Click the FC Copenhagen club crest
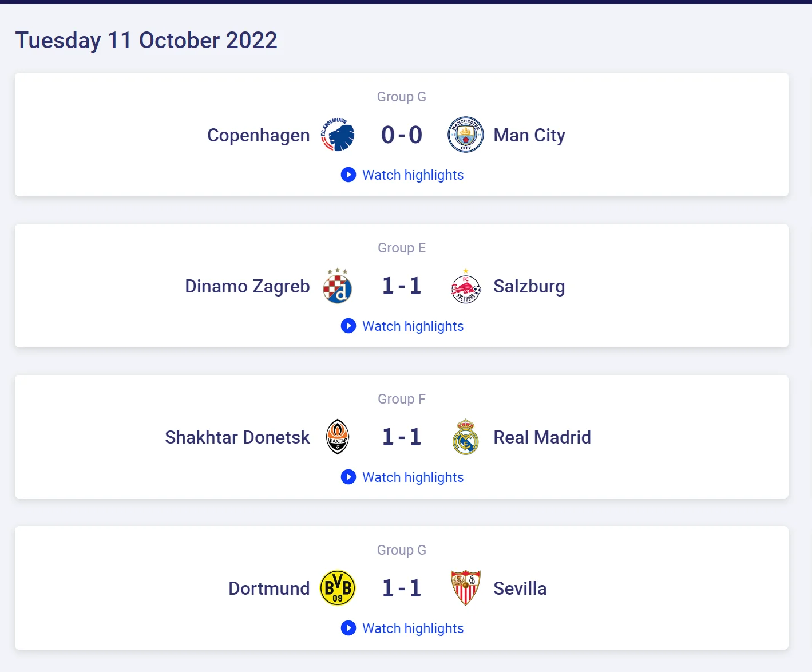The image size is (812, 672). point(338,135)
